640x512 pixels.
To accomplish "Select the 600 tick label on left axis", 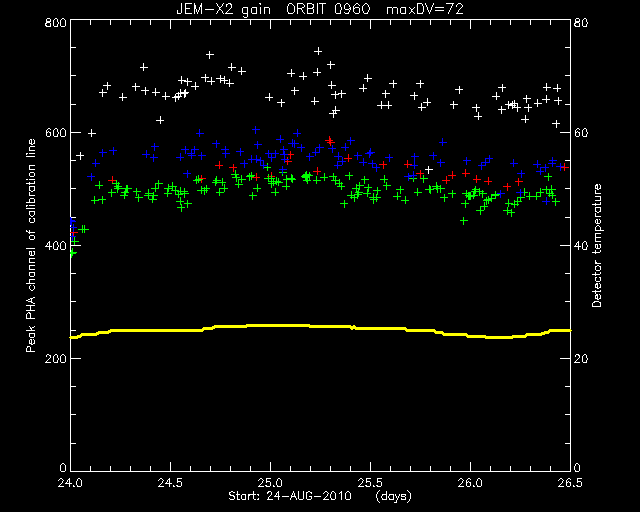I will (x=56, y=133).
